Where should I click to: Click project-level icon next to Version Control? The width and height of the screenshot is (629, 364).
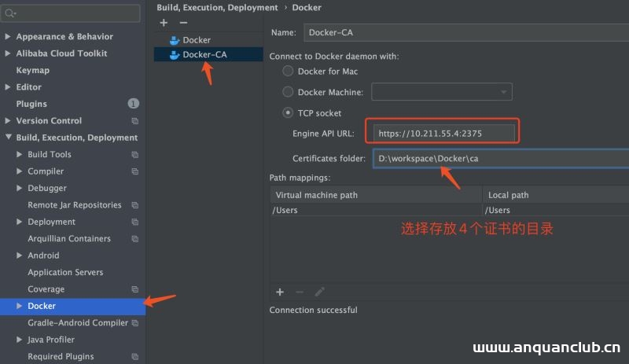(x=134, y=121)
